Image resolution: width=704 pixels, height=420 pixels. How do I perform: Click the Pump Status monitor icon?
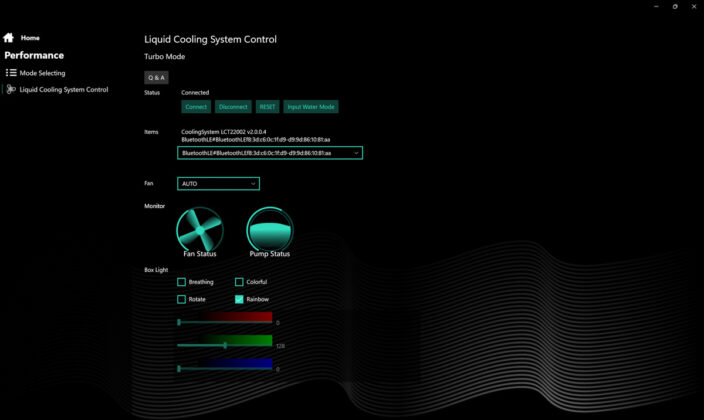click(270, 229)
